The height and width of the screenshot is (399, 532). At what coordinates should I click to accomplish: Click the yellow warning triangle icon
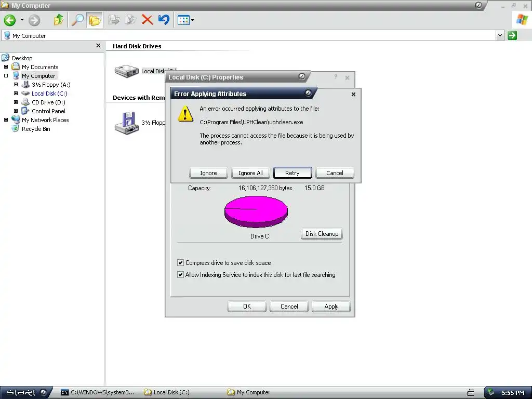pyautogui.click(x=185, y=114)
